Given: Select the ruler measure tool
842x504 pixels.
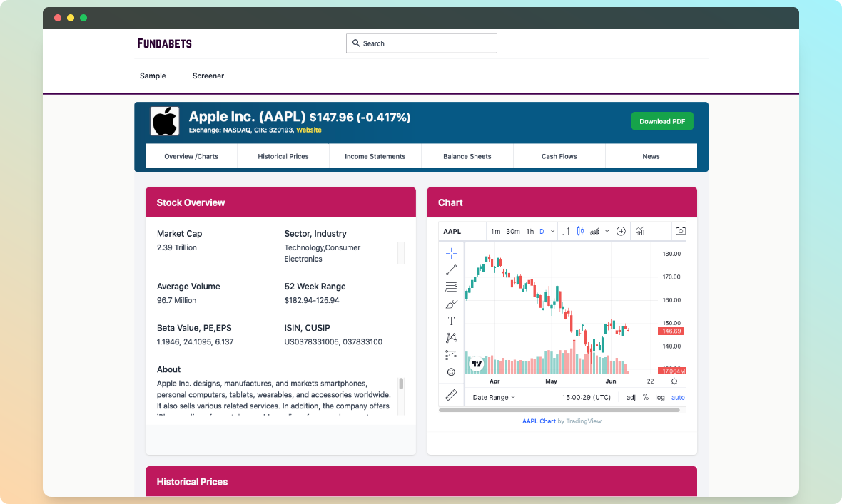Looking at the screenshot, I should (451, 395).
